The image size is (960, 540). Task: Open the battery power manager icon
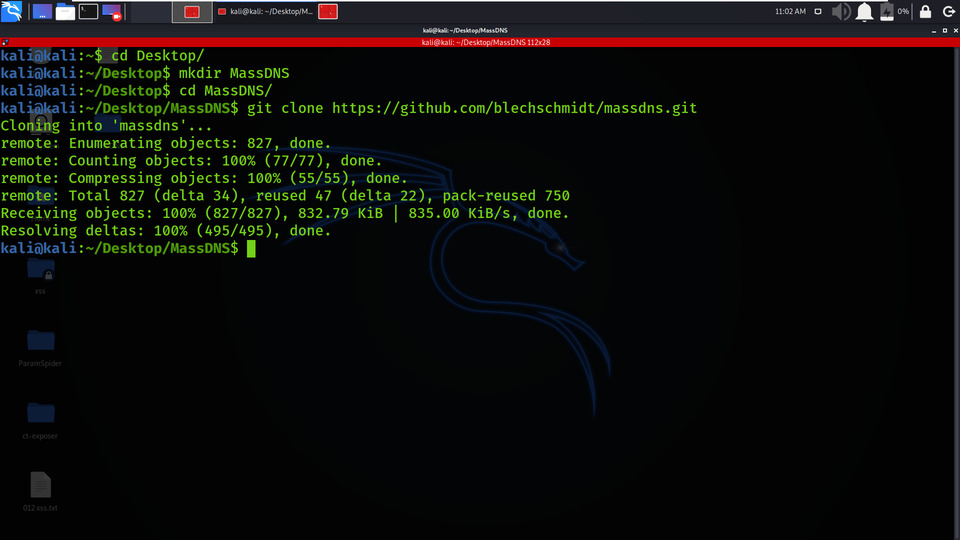[887, 12]
